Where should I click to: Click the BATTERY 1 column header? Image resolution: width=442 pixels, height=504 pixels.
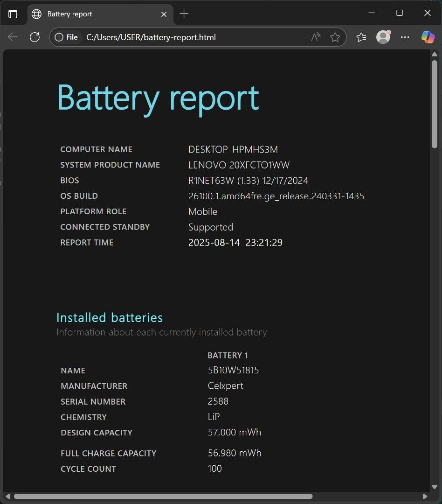pyautogui.click(x=228, y=356)
